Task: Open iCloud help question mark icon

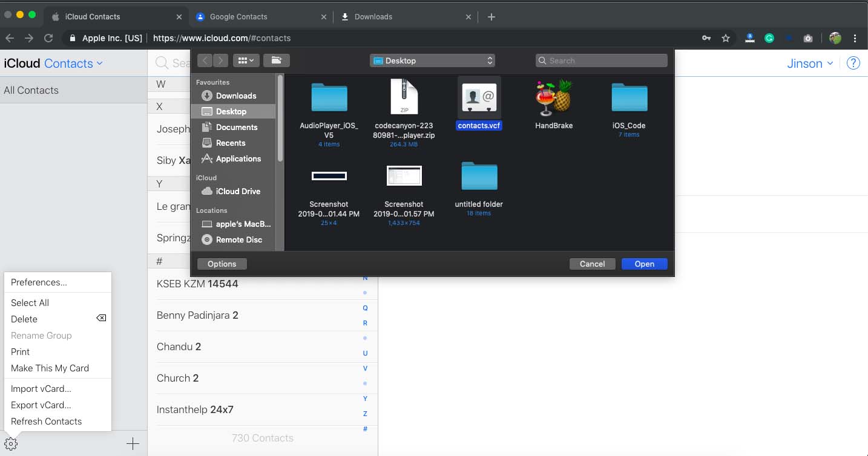Action: 853,64
